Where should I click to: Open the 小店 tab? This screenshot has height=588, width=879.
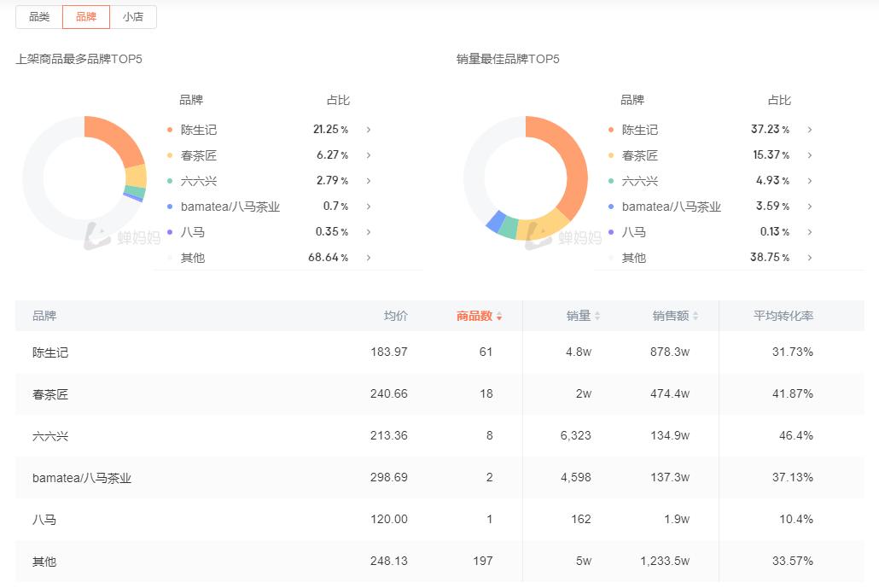[x=134, y=16]
